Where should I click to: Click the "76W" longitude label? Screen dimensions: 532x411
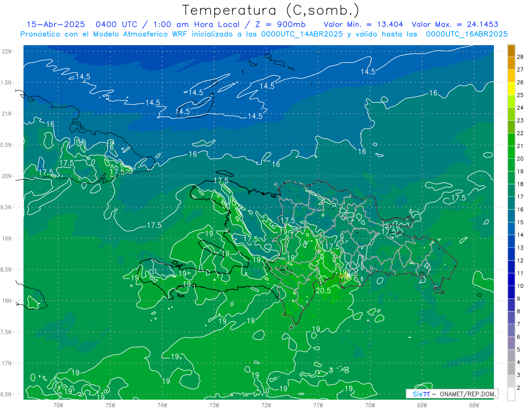tap(58, 405)
